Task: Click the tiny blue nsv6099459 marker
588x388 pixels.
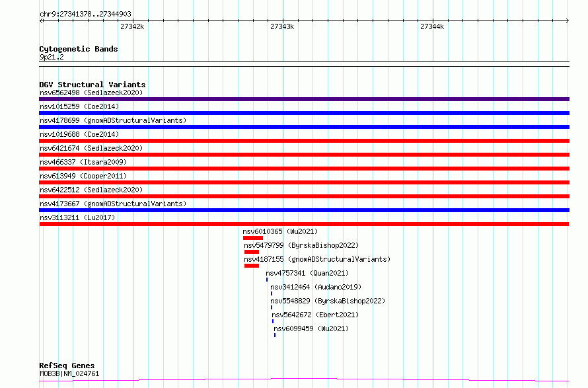Action: [275, 335]
